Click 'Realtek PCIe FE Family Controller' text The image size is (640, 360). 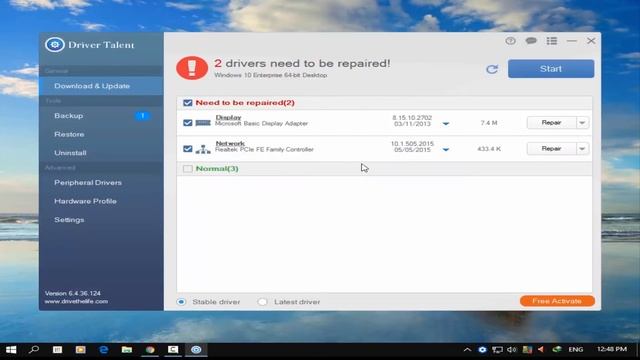264,150
